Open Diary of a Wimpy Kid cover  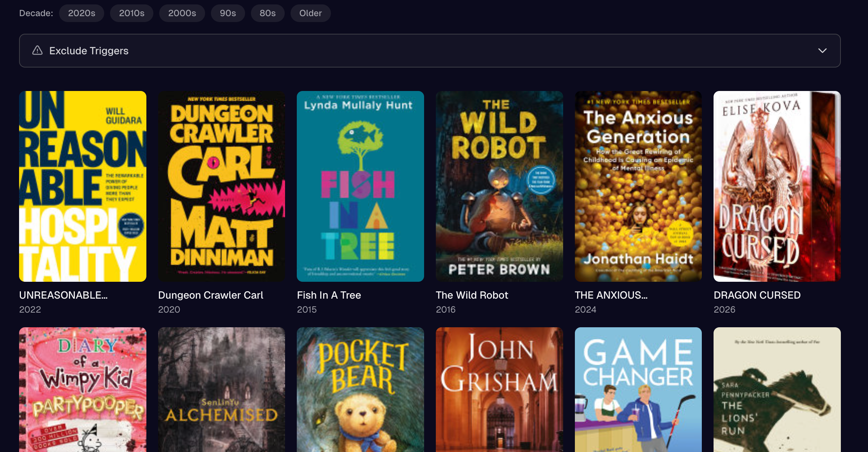tap(83, 389)
